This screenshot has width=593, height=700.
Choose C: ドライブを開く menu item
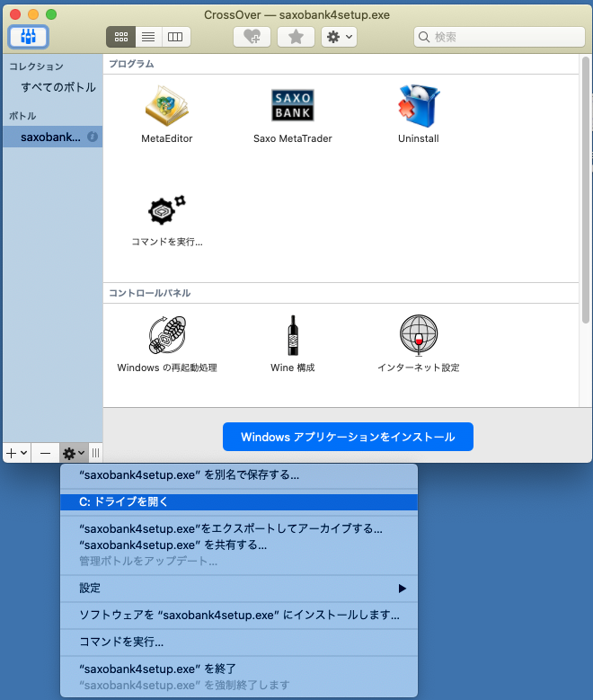(239, 501)
